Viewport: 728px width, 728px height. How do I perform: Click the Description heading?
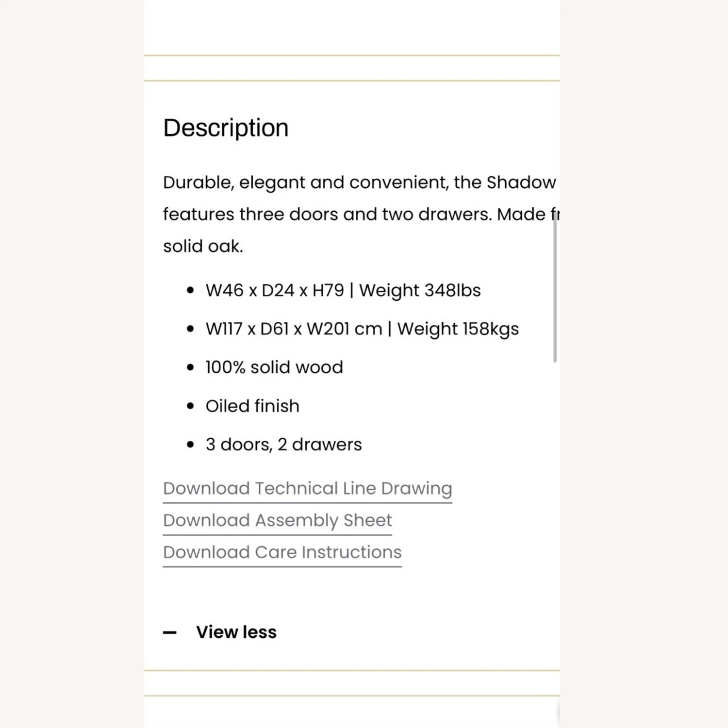[x=226, y=128]
